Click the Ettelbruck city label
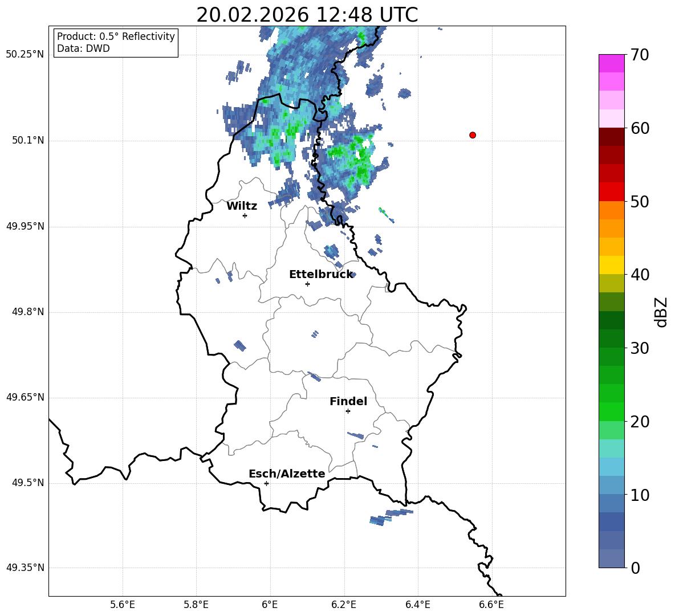Image resolution: width=675 pixels, height=616 pixels. pos(321,275)
